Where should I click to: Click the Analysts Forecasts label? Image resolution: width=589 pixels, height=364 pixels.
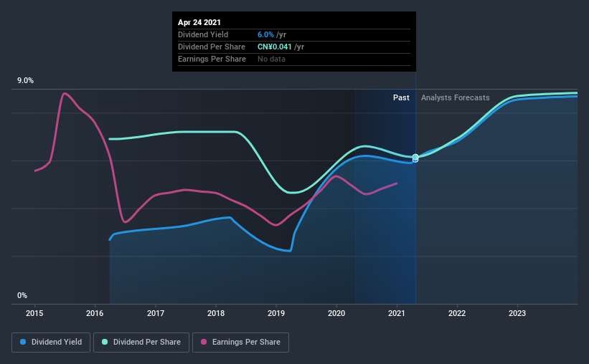456,97
